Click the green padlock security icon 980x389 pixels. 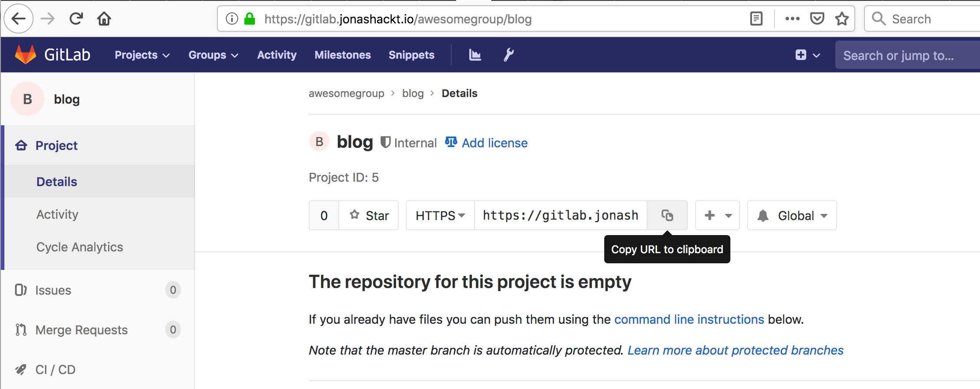coord(250,19)
